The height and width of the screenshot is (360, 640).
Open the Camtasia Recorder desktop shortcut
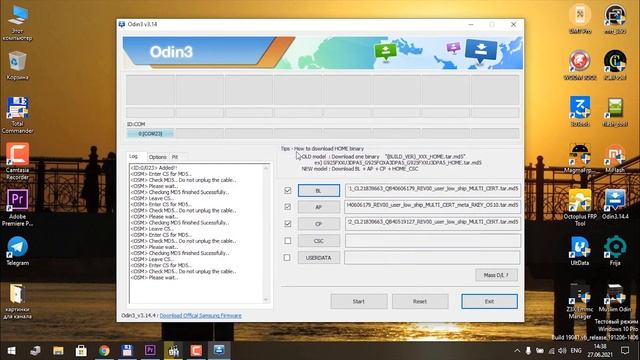point(17,161)
